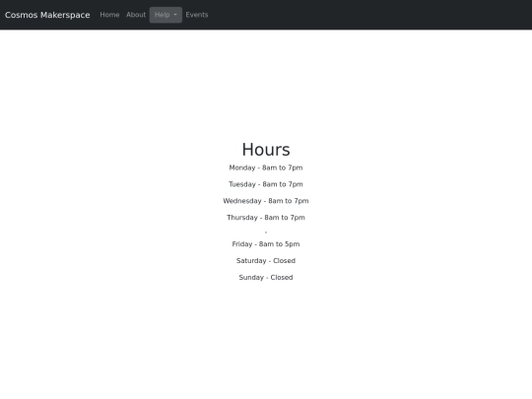Open the Cosmos Makerspace brand link
Image resolution: width=532 pixels, height=399 pixels.
click(x=47, y=15)
